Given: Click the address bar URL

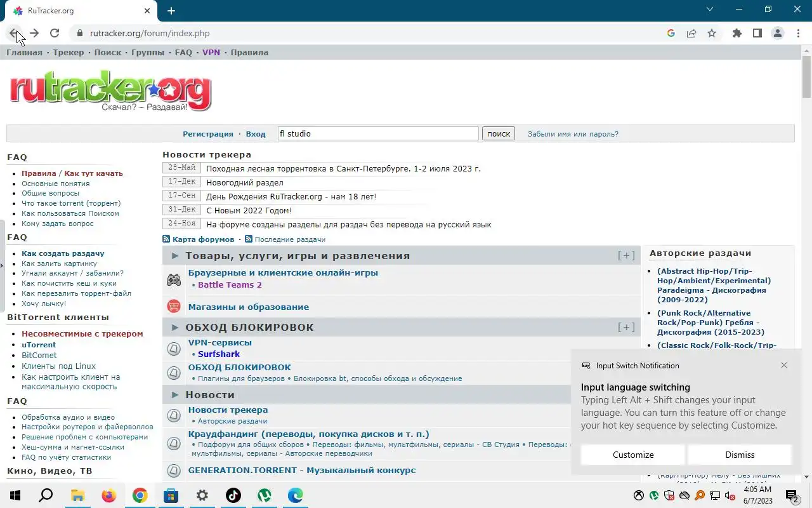Looking at the screenshot, I should pyautogui.click(x=150, y=33).
